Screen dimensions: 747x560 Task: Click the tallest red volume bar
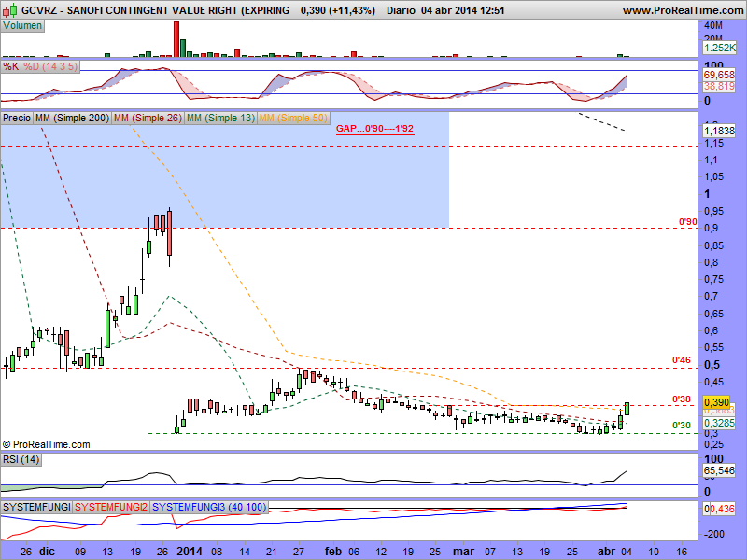click(x=176, y=39)
